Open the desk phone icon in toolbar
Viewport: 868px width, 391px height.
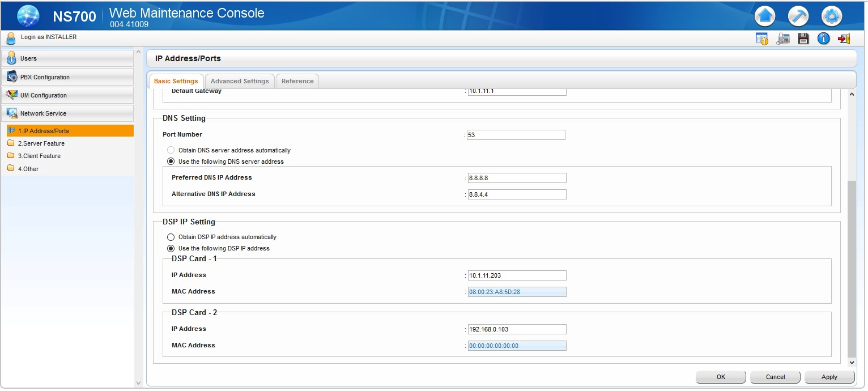click(x=783, y=39)
